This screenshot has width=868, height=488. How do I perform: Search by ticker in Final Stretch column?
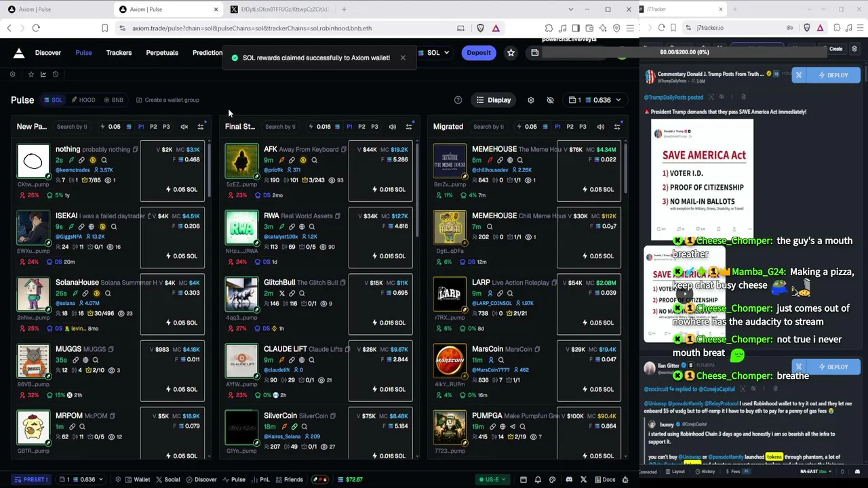[281, 127]
